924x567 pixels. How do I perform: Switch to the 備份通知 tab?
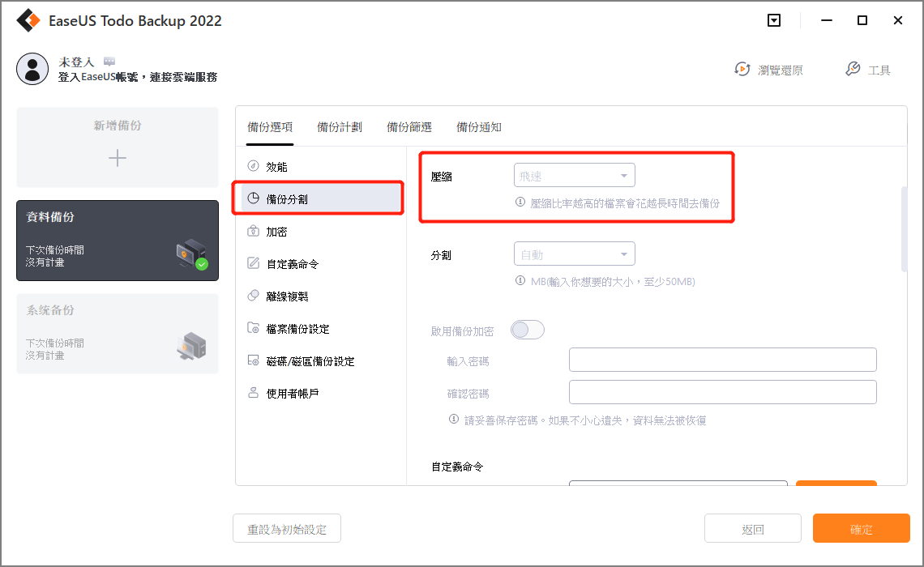(x=479, y=127)
